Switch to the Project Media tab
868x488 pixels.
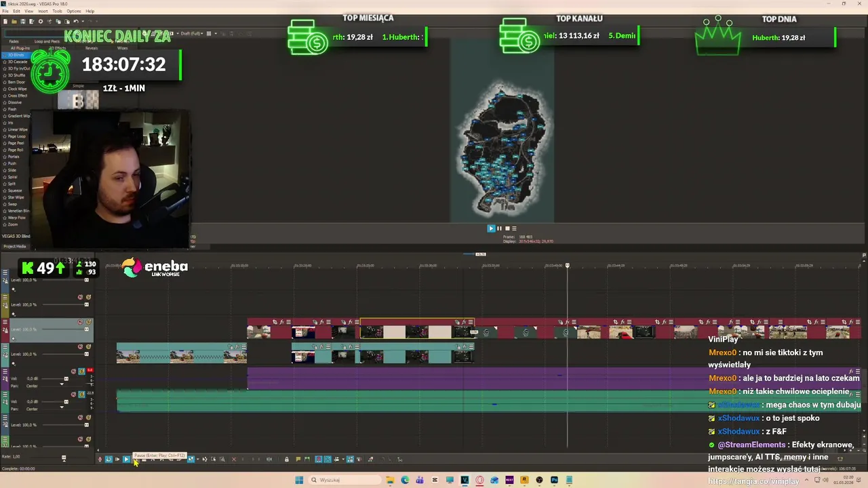[x=14, y=246]
